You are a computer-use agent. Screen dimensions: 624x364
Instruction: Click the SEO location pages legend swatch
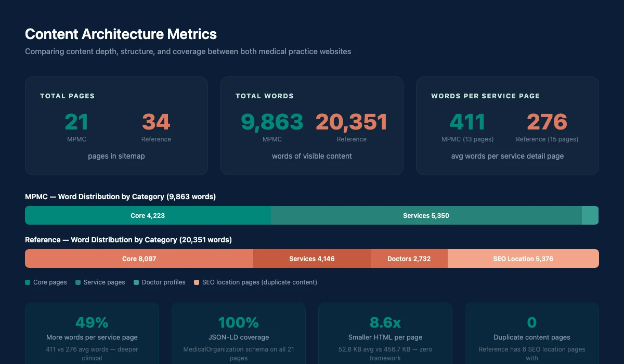(197, 282)
